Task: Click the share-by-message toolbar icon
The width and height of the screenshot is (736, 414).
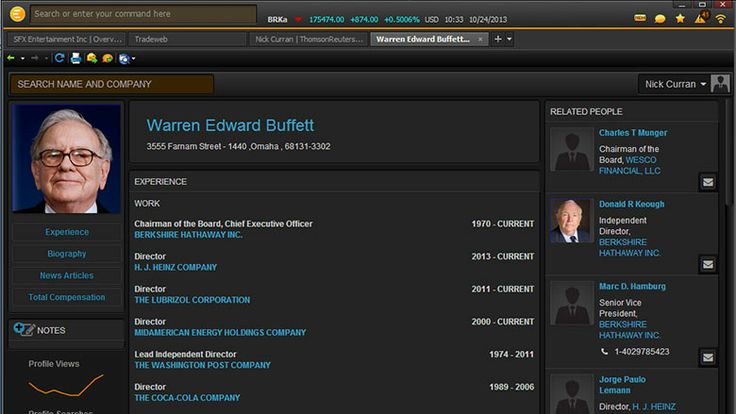Action: [92, 58]
